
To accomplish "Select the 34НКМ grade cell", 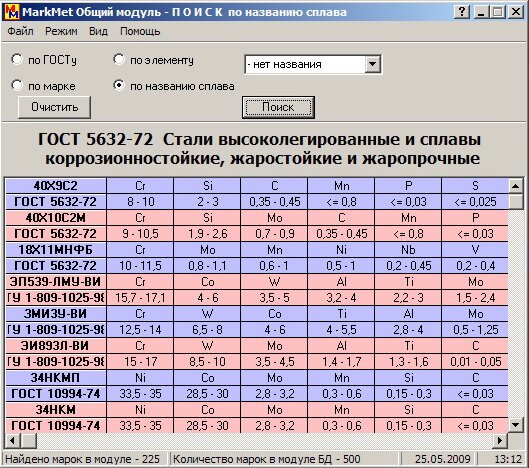I will (x=56, y=410).
